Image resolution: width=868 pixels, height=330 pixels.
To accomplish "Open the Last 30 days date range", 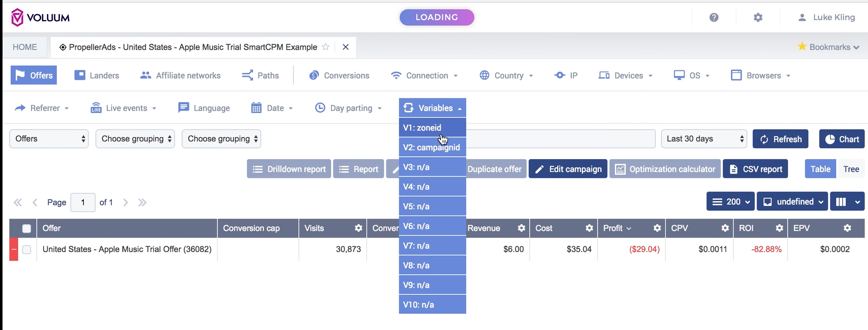I will (x=704, y=139).
